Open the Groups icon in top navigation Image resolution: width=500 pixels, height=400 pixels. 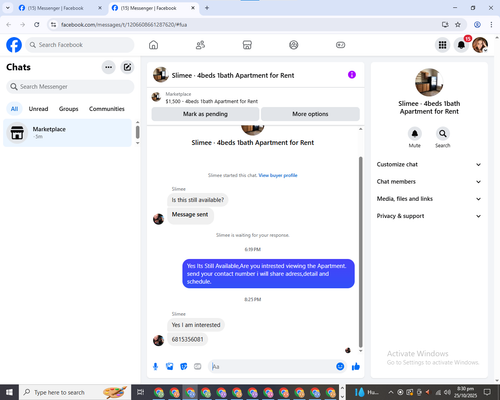click(x=294, y=45)
